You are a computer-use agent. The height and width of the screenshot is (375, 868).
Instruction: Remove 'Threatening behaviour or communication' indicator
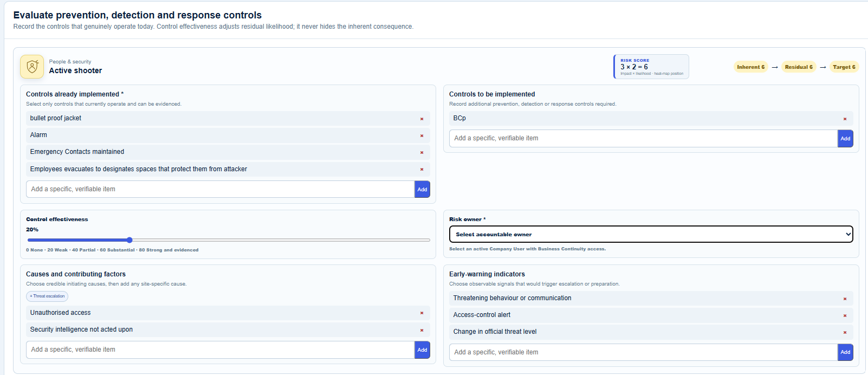point(845,299)
